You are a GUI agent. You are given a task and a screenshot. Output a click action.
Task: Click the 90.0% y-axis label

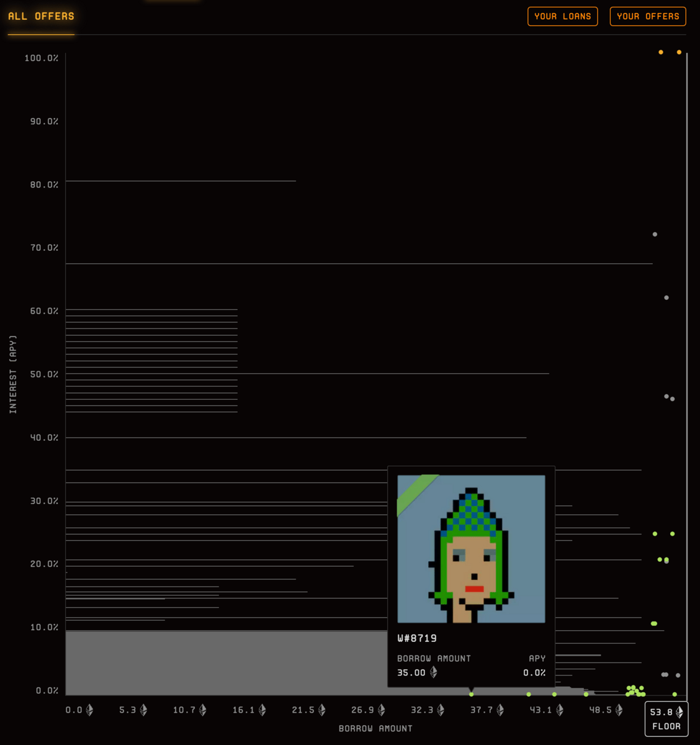[x=44, y=121]
